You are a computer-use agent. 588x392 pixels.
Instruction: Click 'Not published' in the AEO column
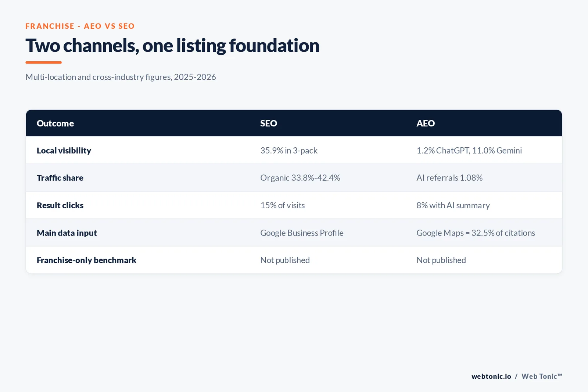pos(441,260)
